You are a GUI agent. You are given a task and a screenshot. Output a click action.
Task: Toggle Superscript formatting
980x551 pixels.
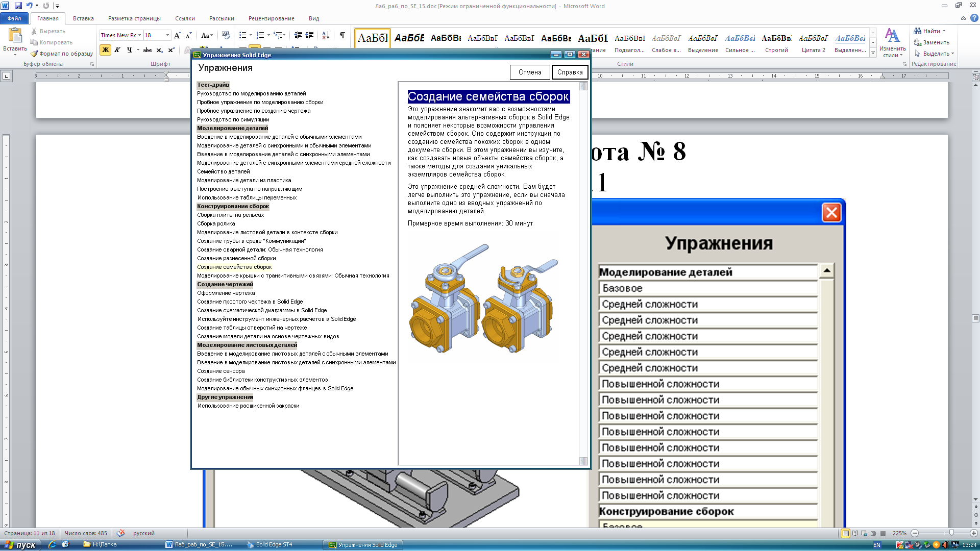pyautogui.click(x=171, y=50)
